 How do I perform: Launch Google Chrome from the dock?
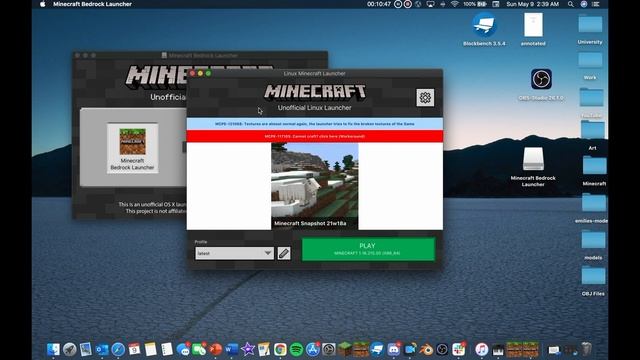280,350
